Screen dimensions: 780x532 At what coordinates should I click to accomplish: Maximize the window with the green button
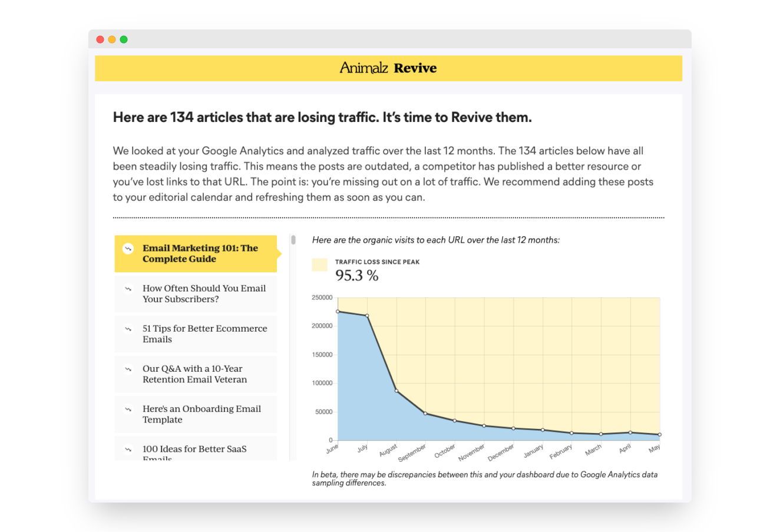tap(124, 39)
